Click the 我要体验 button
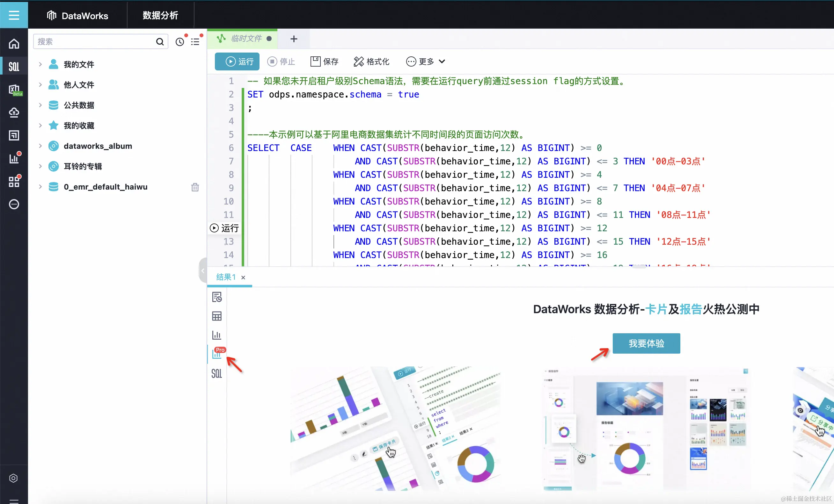 (646, 343)
